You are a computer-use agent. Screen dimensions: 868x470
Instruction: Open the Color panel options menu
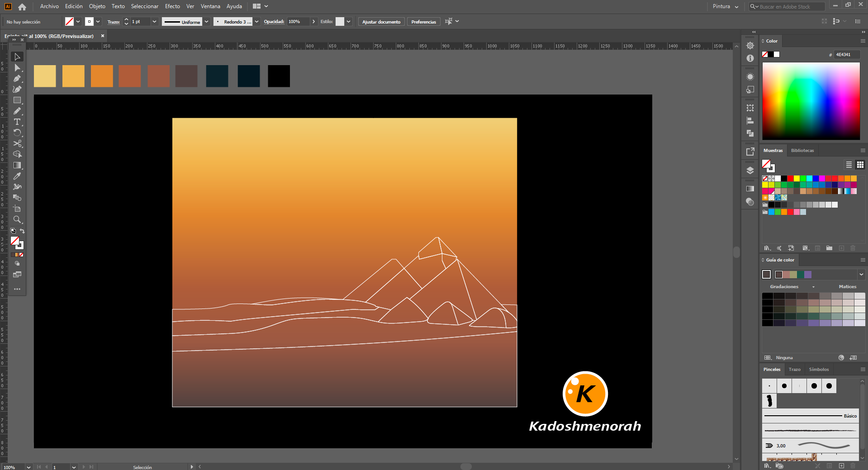point(863,41)
